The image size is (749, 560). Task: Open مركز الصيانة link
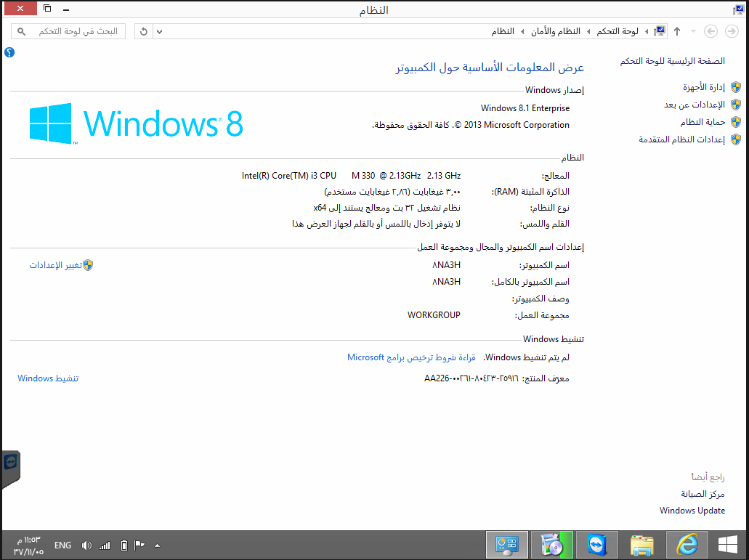click(x=703, y=494)
